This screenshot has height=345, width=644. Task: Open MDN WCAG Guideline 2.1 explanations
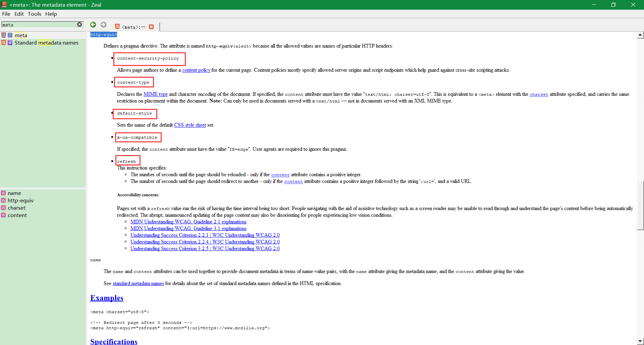tap(189, 222)
